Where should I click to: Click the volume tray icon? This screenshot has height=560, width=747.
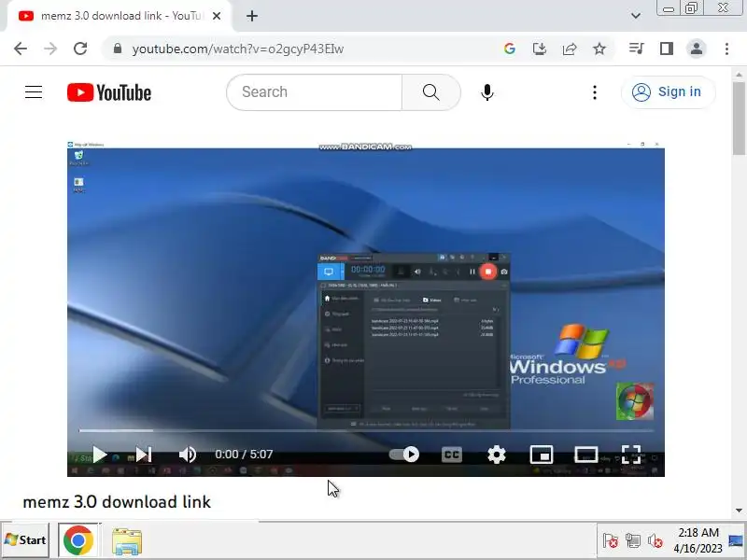[655, 540]
